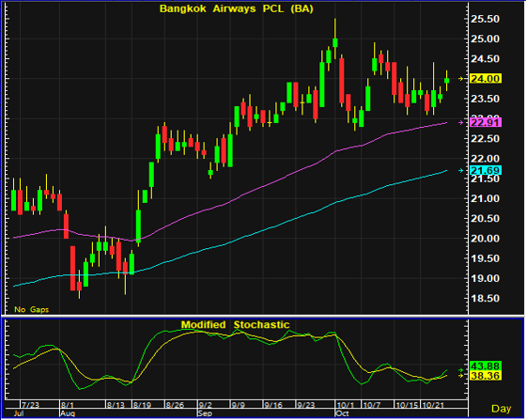
Task: Click the 10/15 date marker
Action: pyautogui.click(x=406, y=405)
